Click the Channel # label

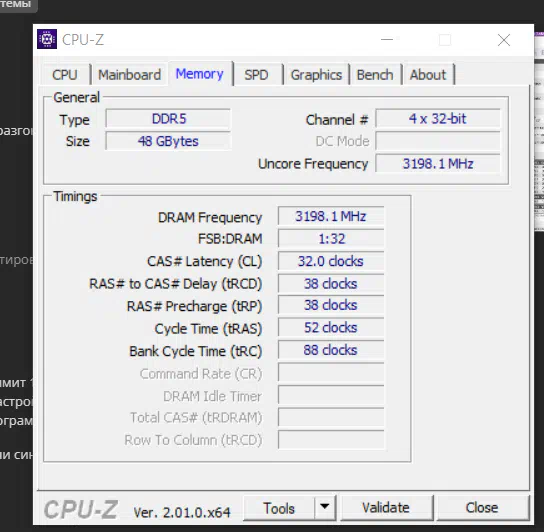click(x=337, y=120)
